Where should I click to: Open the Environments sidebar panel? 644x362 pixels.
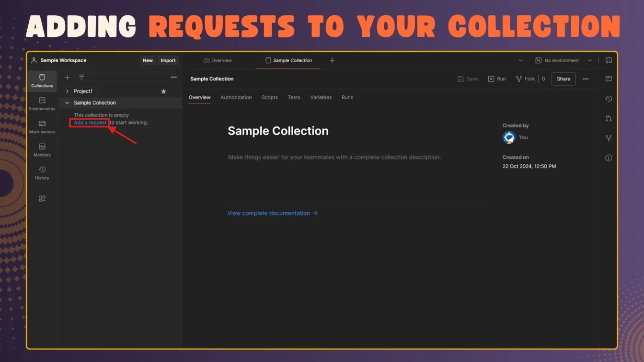coord(42,104)
